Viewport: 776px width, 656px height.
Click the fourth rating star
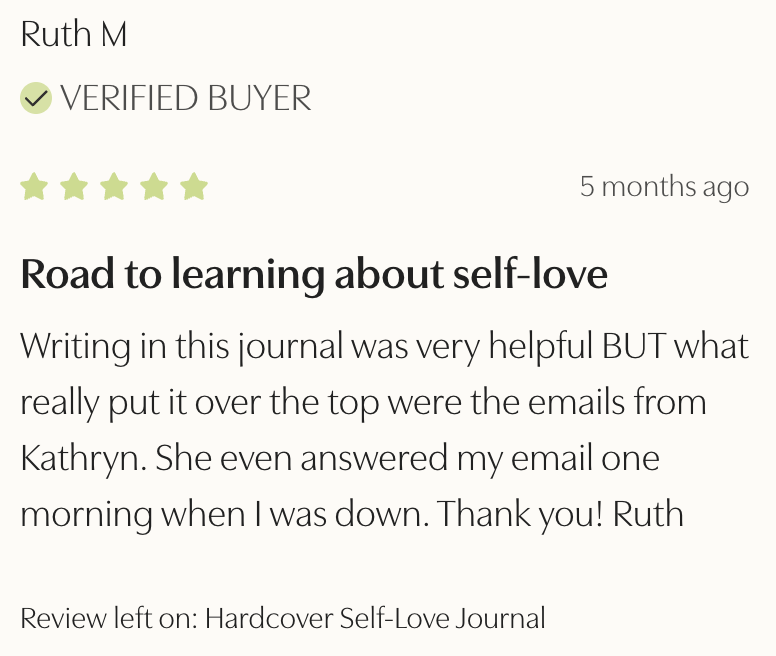tap(154, 187)
